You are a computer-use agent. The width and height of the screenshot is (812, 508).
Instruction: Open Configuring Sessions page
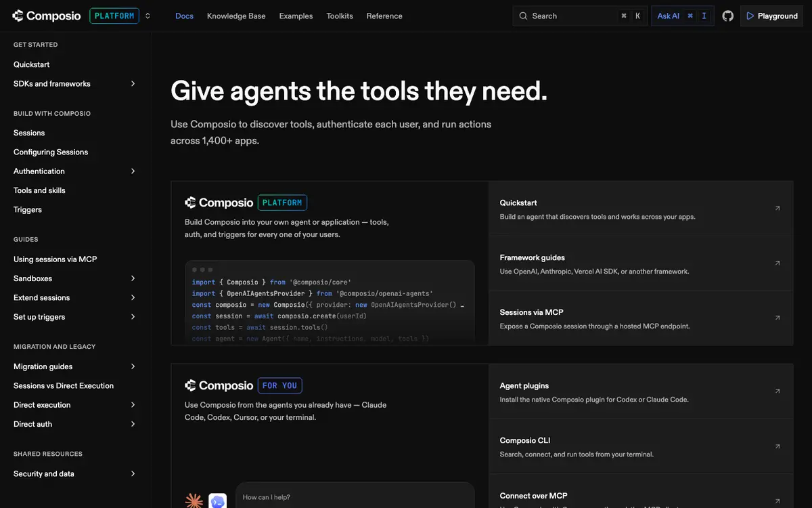coord(51,152)
